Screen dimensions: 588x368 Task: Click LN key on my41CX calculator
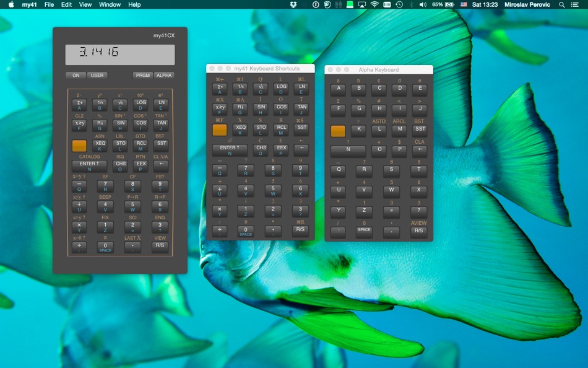(x=162, y=105)
